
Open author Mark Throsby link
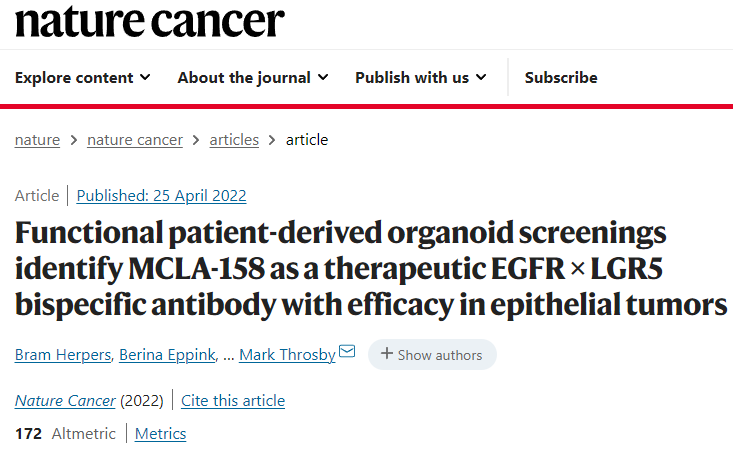click(x=287, y=355)
